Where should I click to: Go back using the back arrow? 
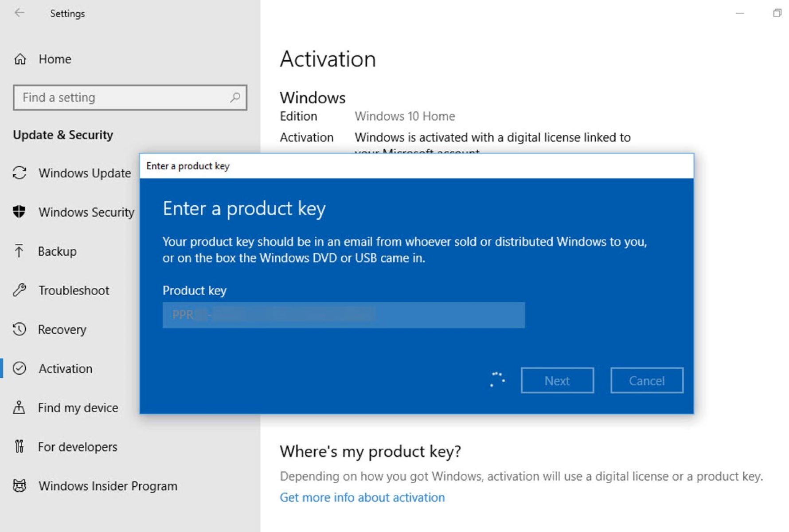point(20,13)
